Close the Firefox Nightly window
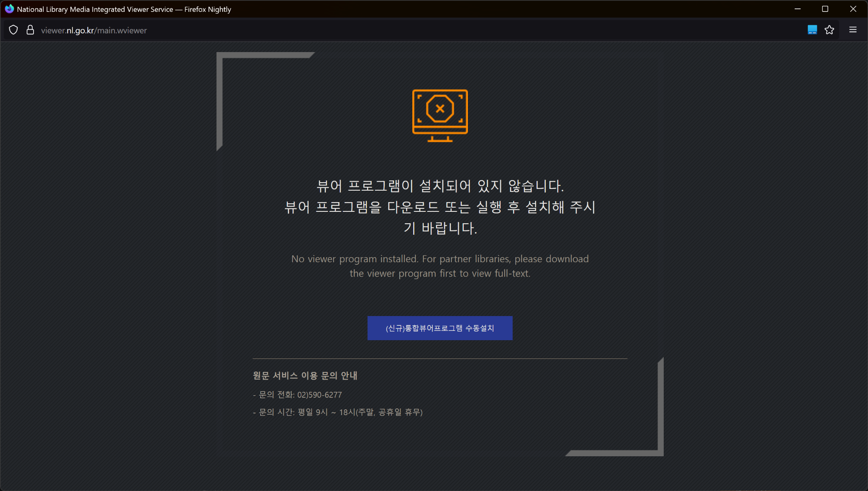Screen dimensions: 868x491 pyautogui.click(x=853, y=9)
